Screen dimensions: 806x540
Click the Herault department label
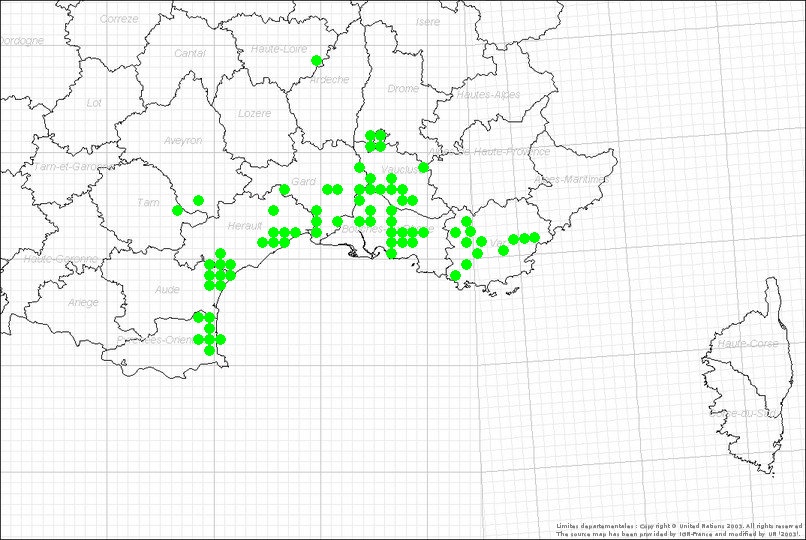click(x=245, y=226)
